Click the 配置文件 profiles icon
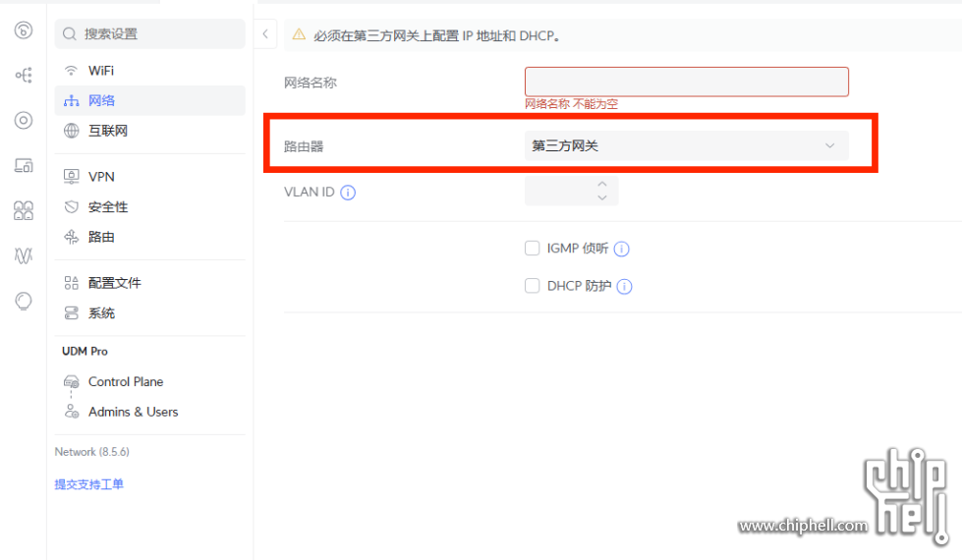The height and width of the screenshot is (560, 962). tap(71, 283)
